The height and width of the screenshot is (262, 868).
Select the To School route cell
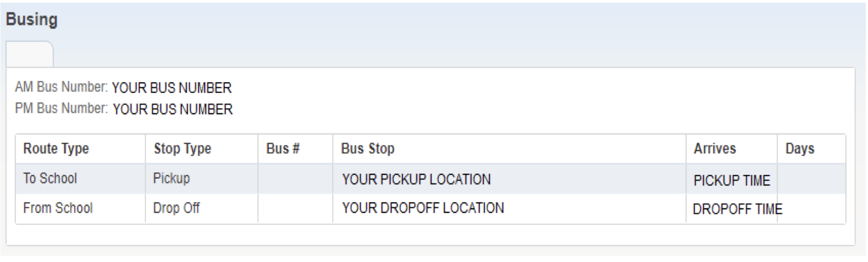pyautogui.click(x=50, y=178)
